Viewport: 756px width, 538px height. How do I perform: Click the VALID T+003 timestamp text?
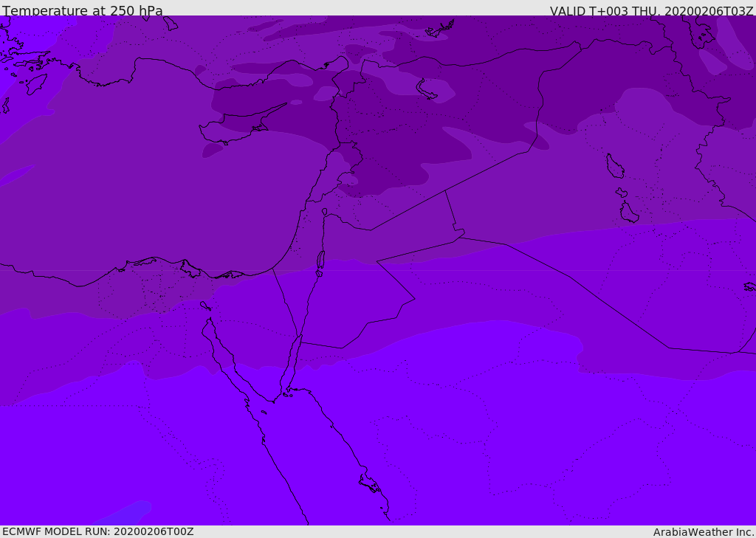point(651,11)
